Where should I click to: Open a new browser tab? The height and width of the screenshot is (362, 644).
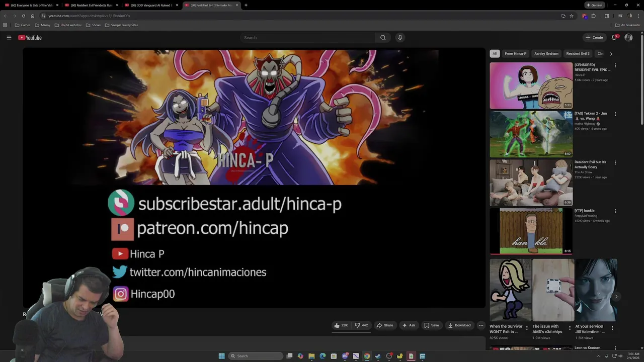tap(246, 5)
